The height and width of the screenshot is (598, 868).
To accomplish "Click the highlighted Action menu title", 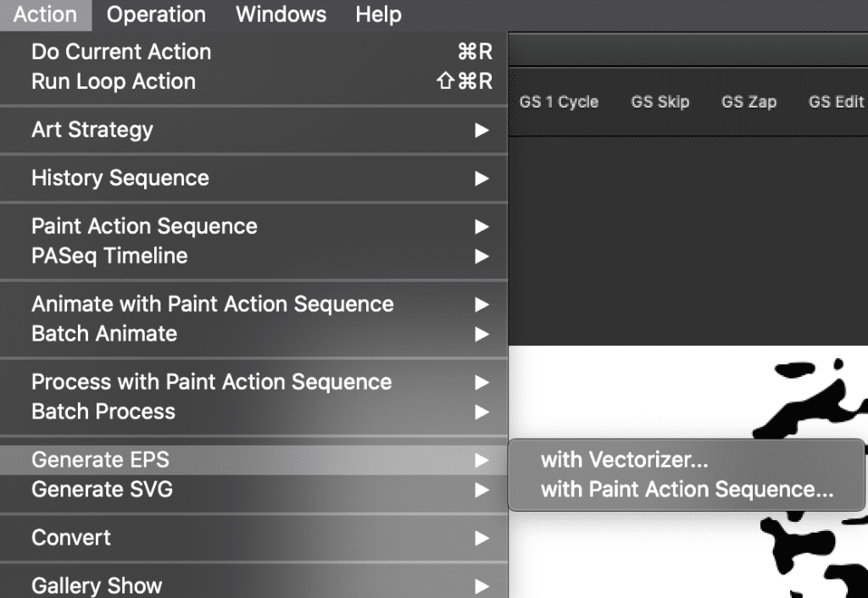I will (x=44, y=14).
